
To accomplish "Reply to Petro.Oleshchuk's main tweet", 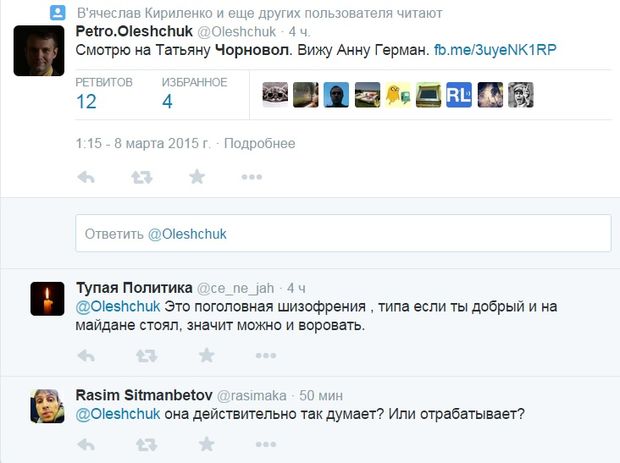I will pos(86,177).
